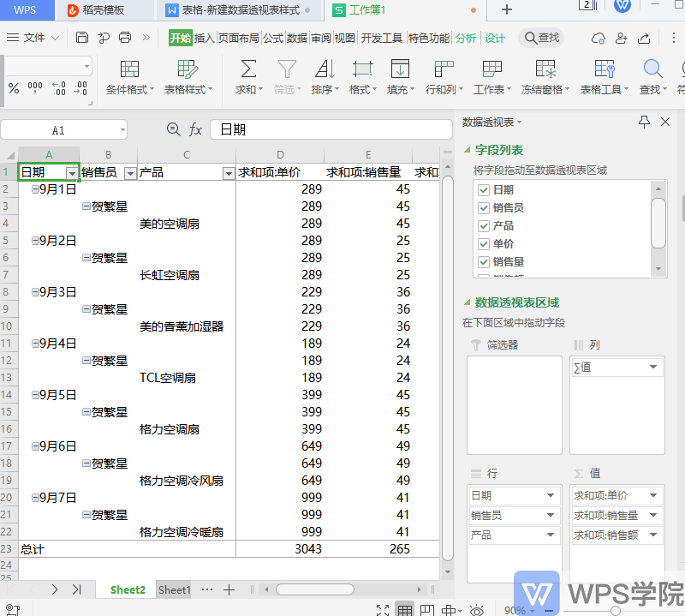
Task: Click increase decimal places icon
Action: coord(58,88)
